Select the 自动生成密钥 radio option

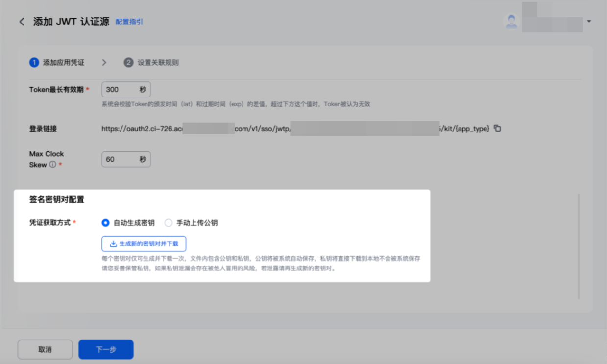(105, 223)
